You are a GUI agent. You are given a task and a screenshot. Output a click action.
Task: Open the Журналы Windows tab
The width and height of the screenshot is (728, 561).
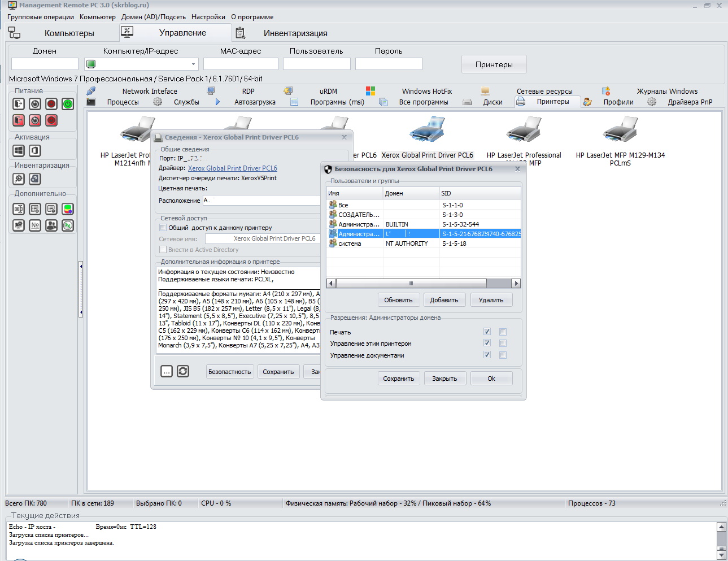point(667,91)
